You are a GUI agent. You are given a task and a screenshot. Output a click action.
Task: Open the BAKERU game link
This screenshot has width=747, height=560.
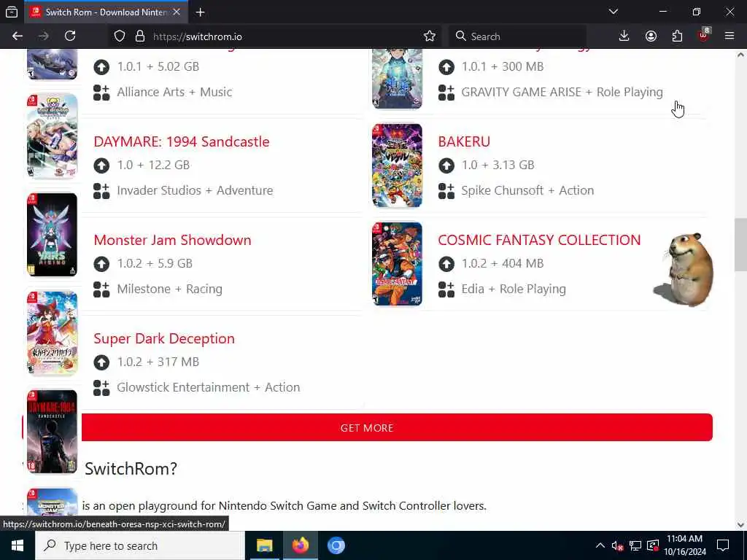(x=464, y=142)
